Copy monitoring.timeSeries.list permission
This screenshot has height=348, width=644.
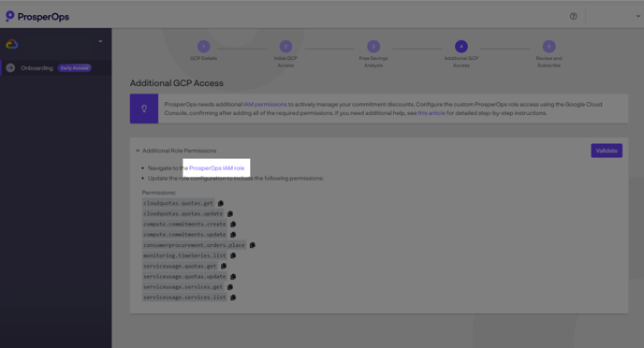pos(233,255)
